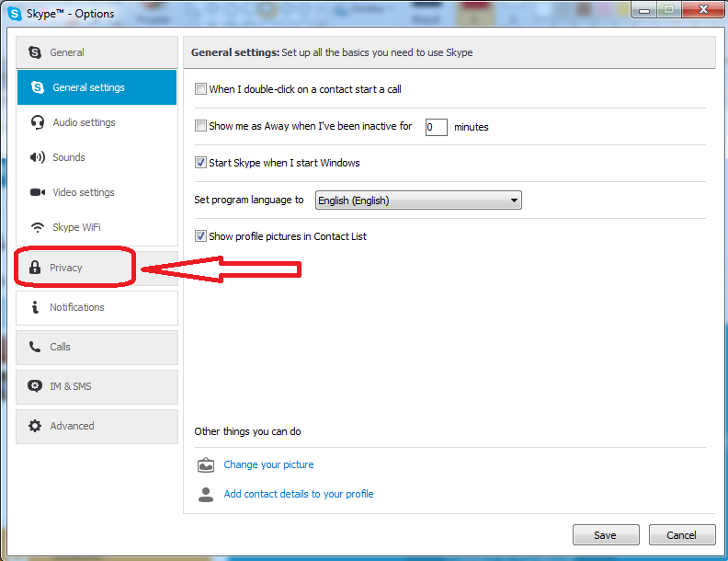728x561 pixels.
Task: Click the camera icon for Video settings
Action: click(x=38, y=192)
